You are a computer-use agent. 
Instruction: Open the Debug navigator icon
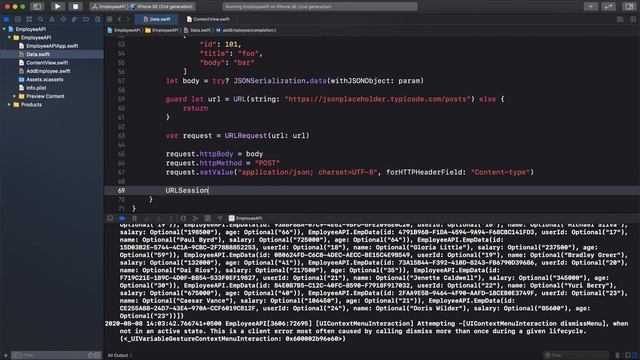coord(74,19)
